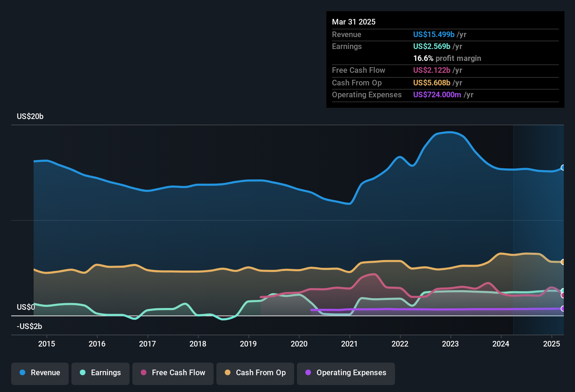Click the blue dot in Revenue legend

(22, 373)
